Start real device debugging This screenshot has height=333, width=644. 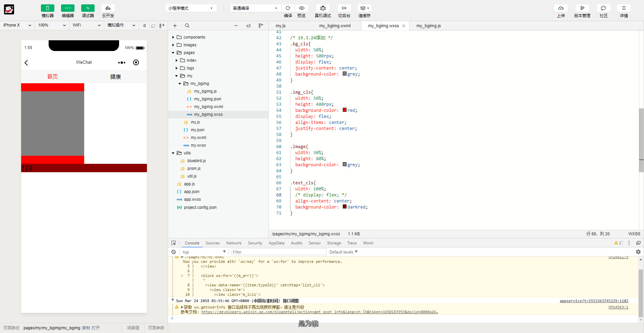tap(323, 8)
